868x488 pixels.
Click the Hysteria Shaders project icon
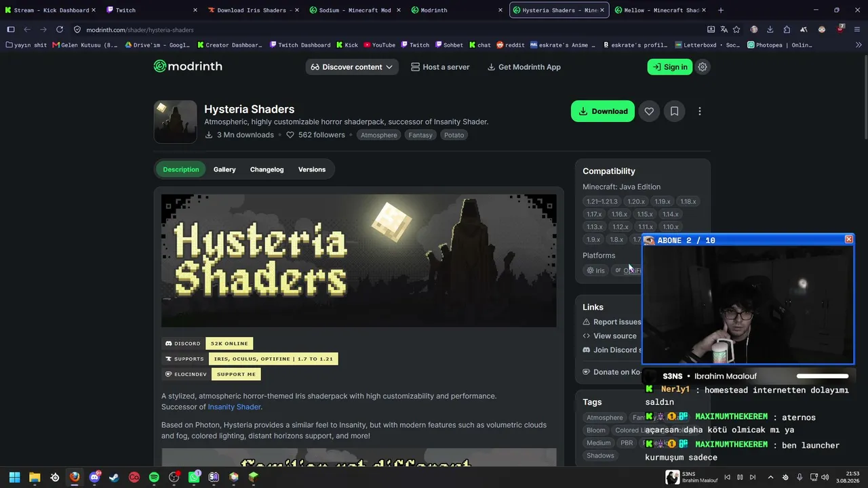coord(175,122)
